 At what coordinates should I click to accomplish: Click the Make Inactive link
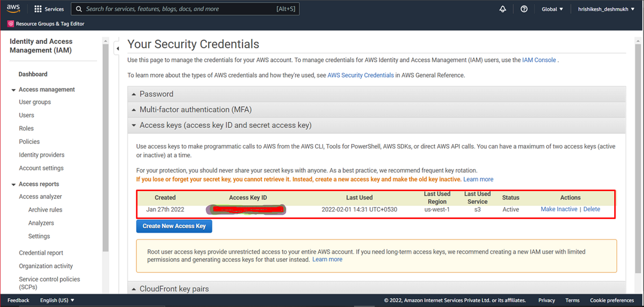tap(559, 209)
